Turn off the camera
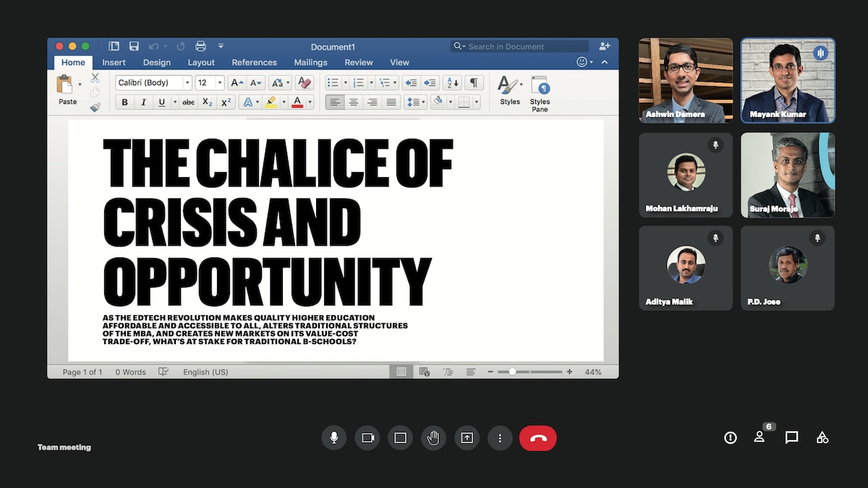This screenshot has width=868, height=488. [x=367, y=437]
